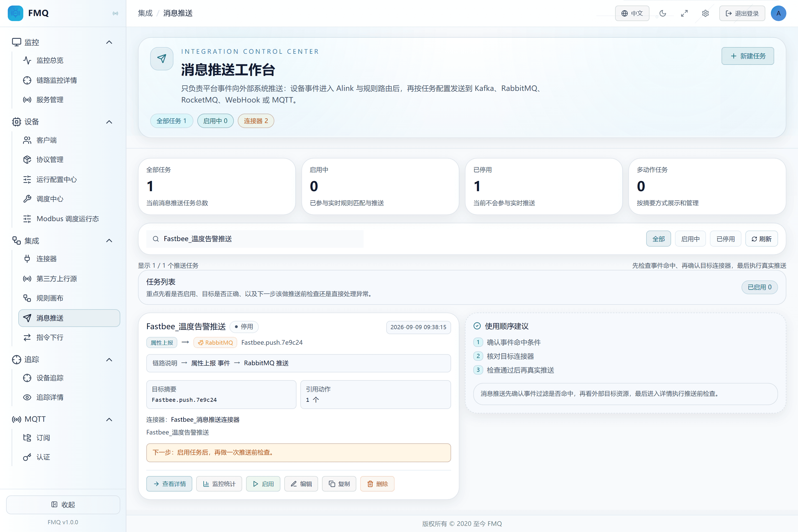Collapse the 监控 sidebar group
Screen dimensions: 798x532
(109, 42)
